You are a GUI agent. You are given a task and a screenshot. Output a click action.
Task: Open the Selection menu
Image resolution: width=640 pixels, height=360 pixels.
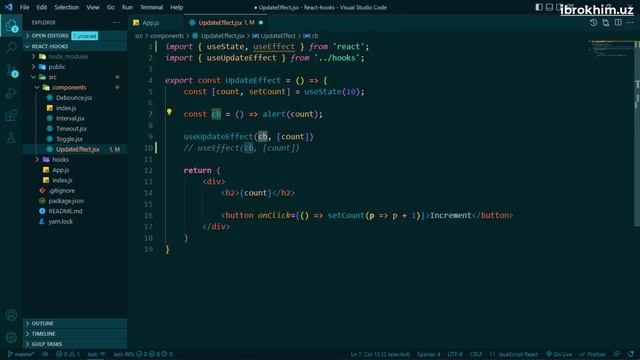click(x=67, y=7)
